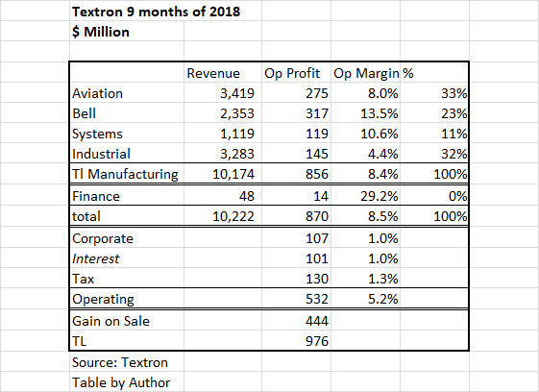
Task: Select the 'Bell' row label
Action: click(x=127, y=113)
